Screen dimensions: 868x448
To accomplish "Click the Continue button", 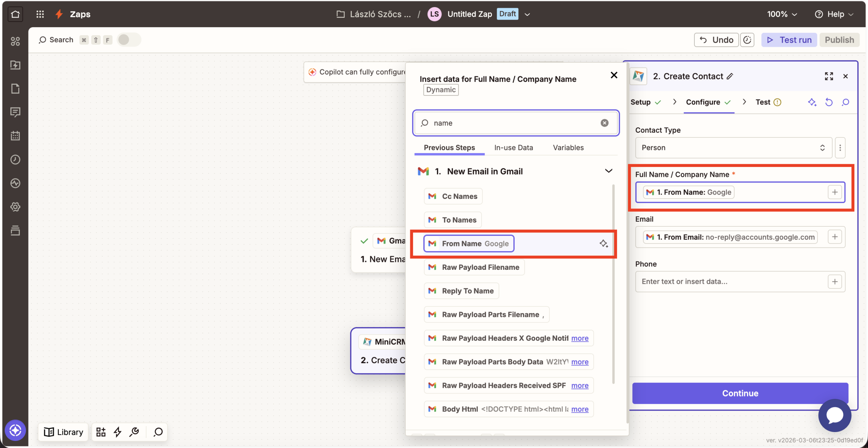I will coord(740,393).
